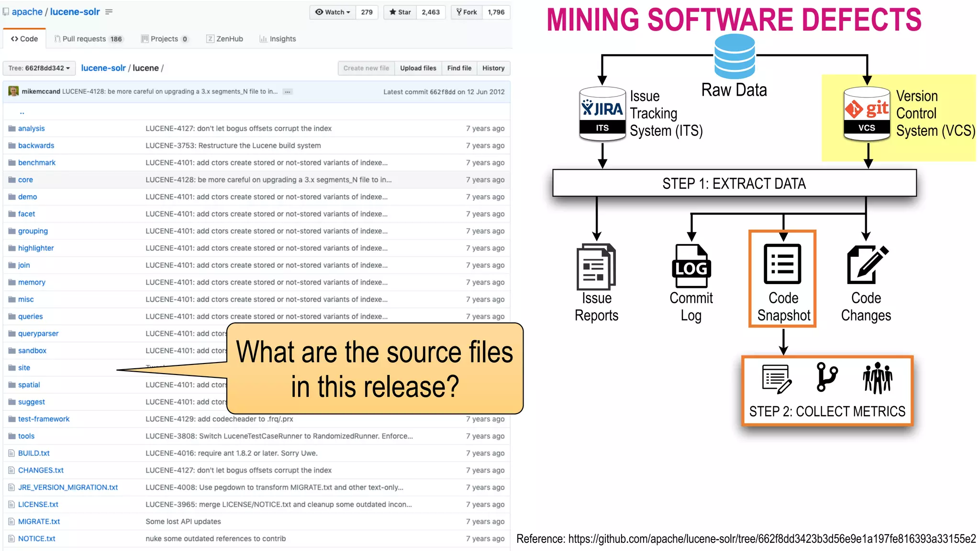Switch to the Projects tab
This screenshot has height=551, width=980.
pos(165,39)
